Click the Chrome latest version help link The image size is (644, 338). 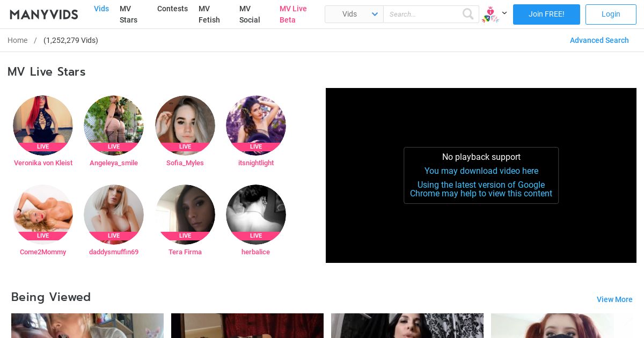(481, 189)
